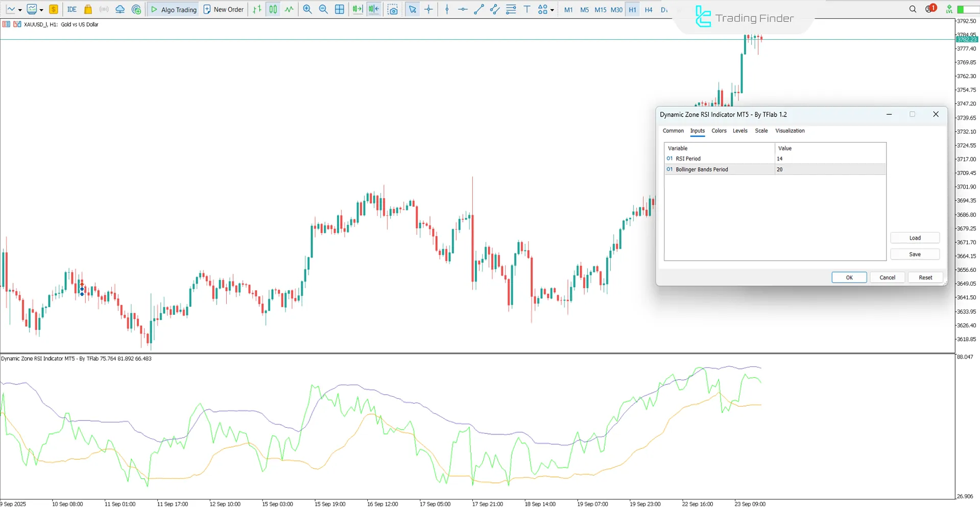980x509 pixels.
Task: Add a horizontal line to the chart
Action: tap(463, 9)
